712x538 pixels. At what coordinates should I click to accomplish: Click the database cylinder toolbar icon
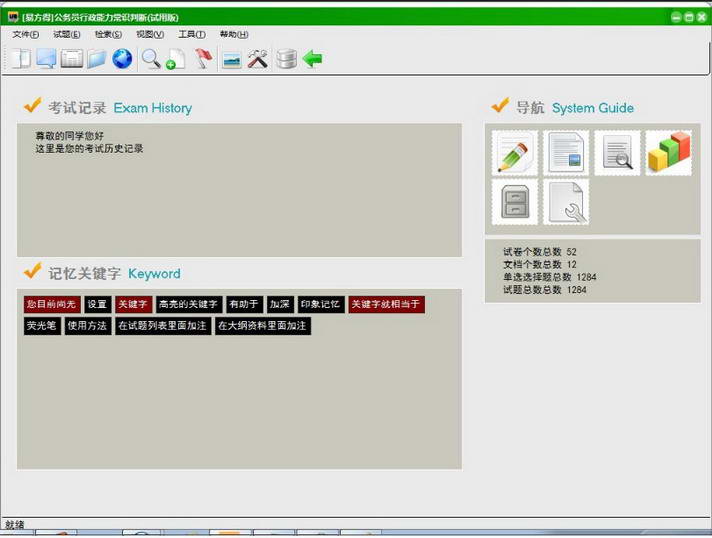(286, 59)
